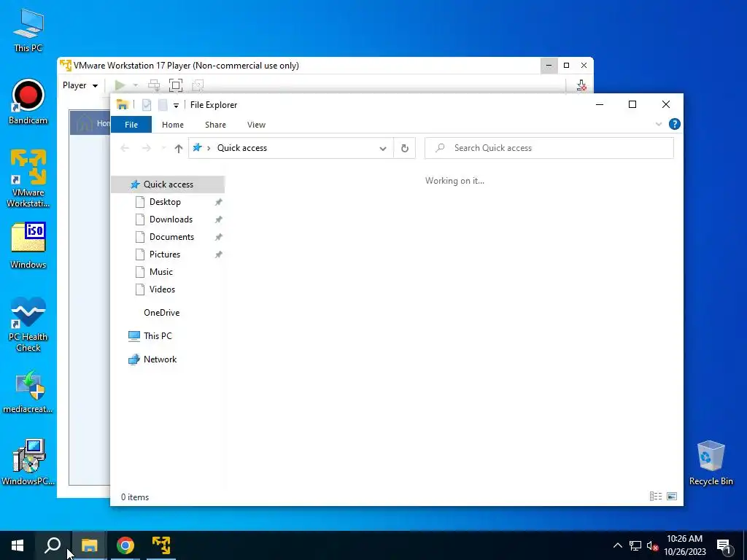Open Google Chrome from taskbar
Image resolution: width=747 pixels, height=560 pixels.
click(x=125, y=545)
